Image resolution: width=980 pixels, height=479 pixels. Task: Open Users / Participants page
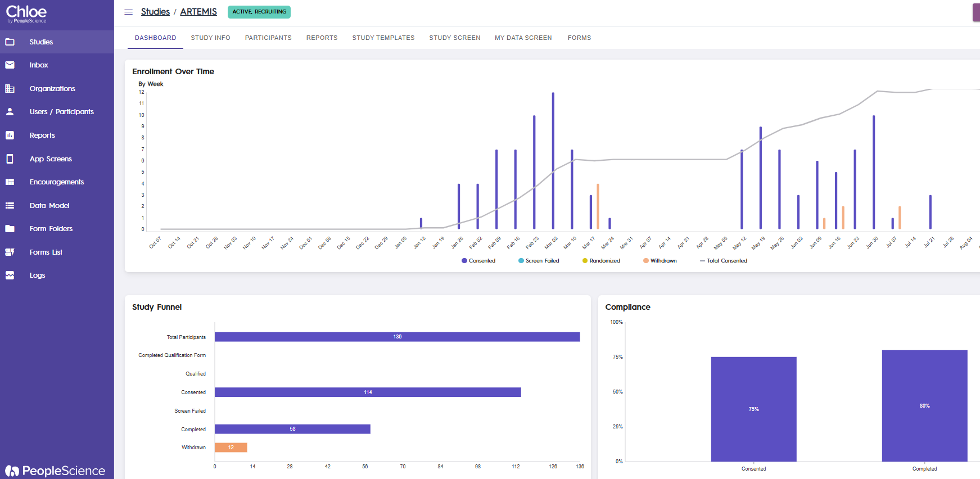click(x=57, y=112)
